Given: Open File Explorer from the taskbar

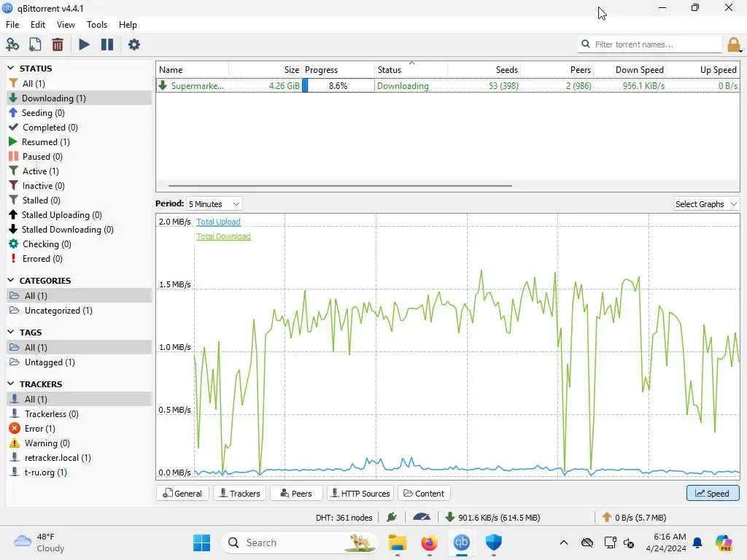Looking at the screenshot, I should pyautogui.click(x=398, y=542).
